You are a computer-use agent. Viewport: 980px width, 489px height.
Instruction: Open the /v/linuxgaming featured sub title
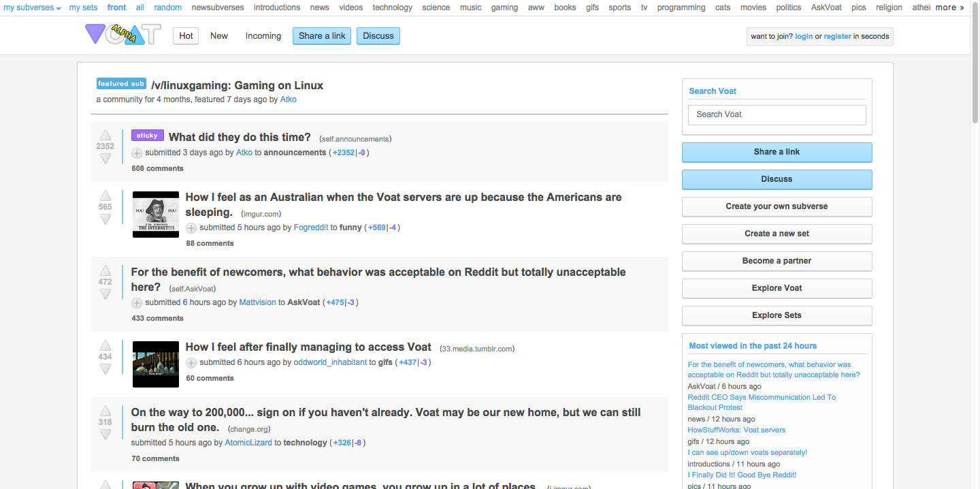coord(237,85)
